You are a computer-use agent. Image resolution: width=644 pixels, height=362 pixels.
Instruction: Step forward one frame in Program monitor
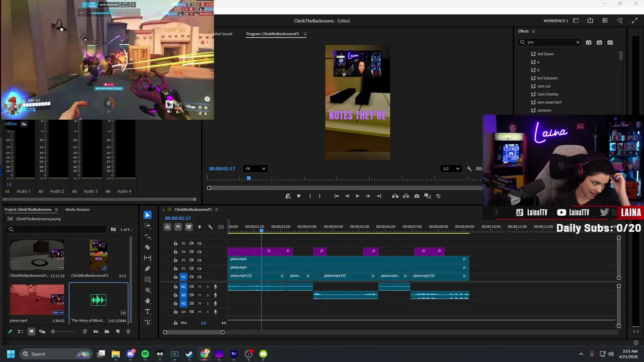(x=368, y=196)
